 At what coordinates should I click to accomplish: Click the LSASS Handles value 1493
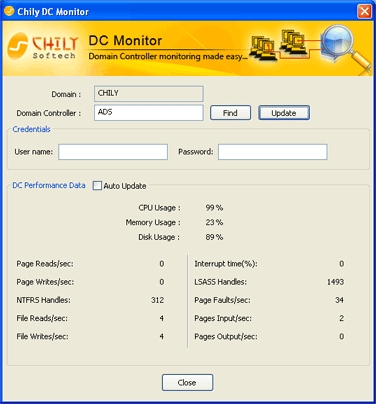[x=335, y=282]
